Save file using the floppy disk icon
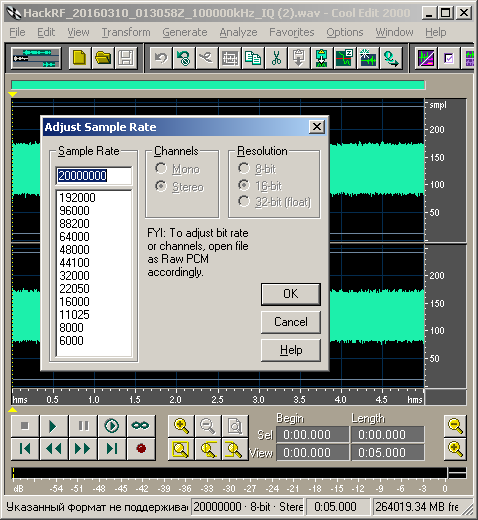478x520 pixels. [126, 58]
